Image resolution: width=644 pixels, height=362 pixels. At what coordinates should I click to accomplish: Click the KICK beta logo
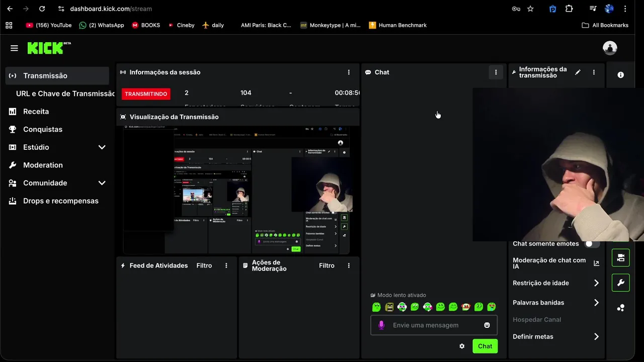coord(49,48)
